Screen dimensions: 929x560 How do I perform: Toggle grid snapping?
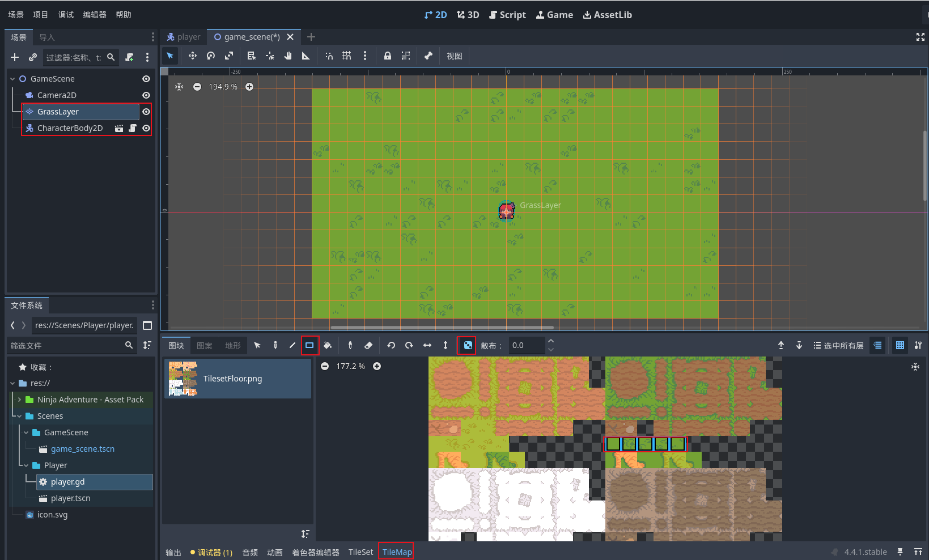[347, 56]
